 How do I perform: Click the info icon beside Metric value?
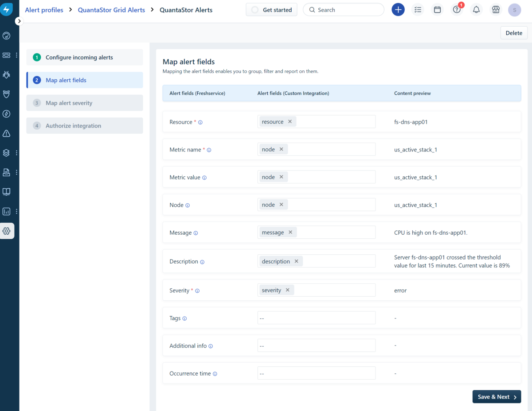click(x=204, y=178)
